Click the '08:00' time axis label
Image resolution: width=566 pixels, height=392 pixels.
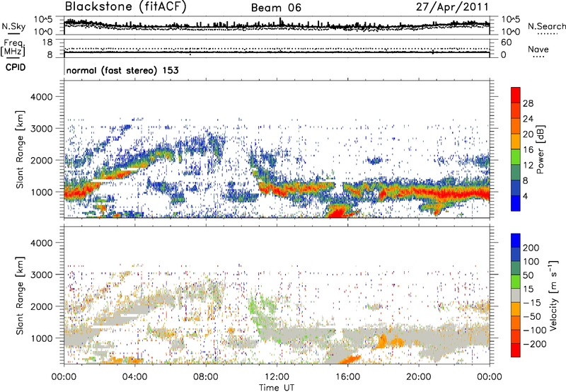pyautogui.click(x=206, y=377)
